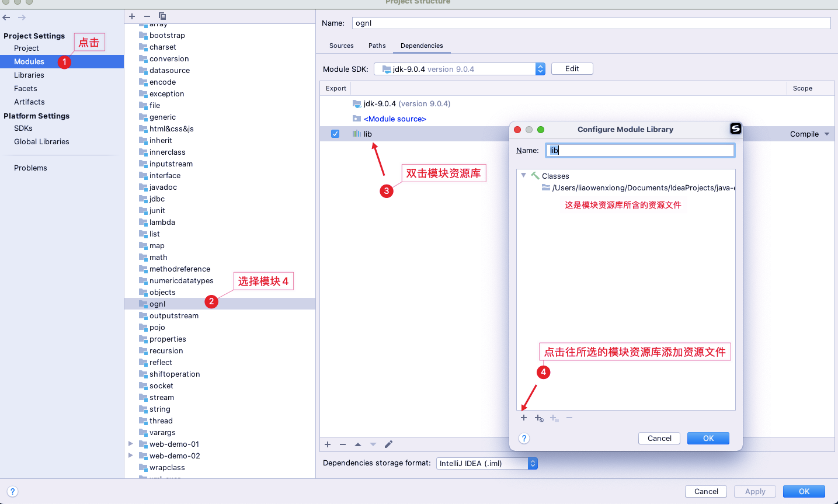Viewport: 838px width, 504px height.
Task: Click Cancel in Configure Module Library dialog
Action: coord(659,438)
